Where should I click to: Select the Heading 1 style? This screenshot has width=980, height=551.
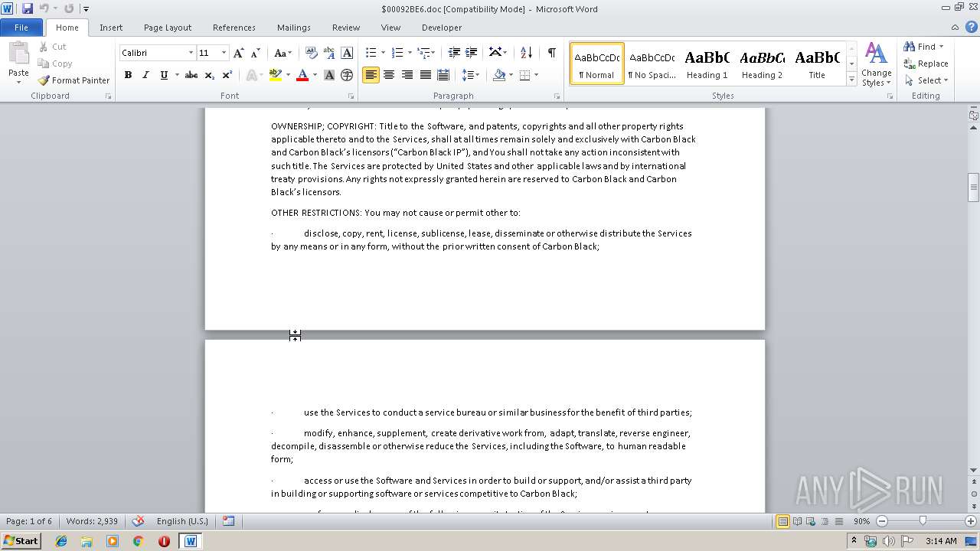[x=707, y=64]
